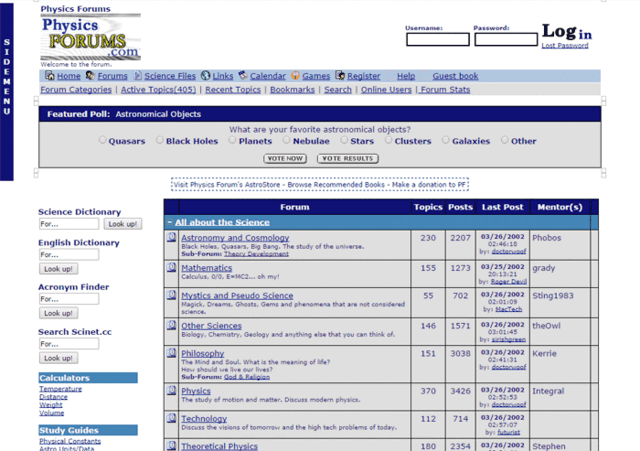Select the Stars poll option
The width and height of the screenshot is (640, 451).
(344, 140)
